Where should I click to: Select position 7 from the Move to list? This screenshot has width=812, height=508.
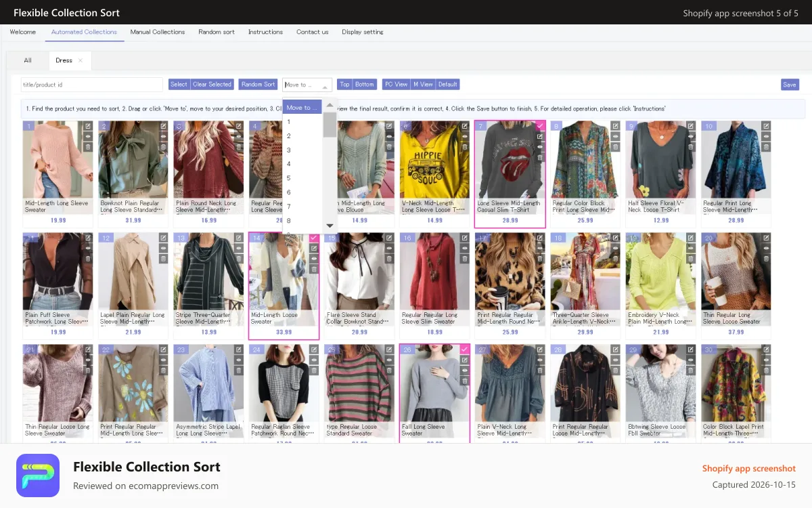[302, 207]
